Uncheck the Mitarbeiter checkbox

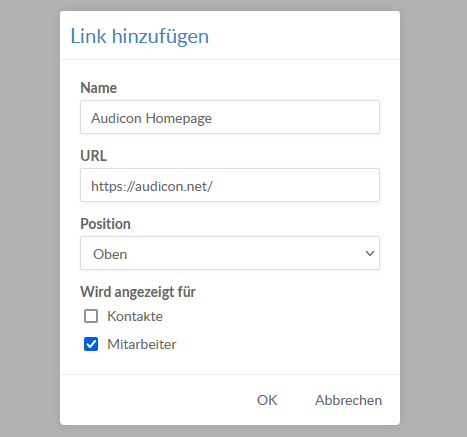[91, 344]
